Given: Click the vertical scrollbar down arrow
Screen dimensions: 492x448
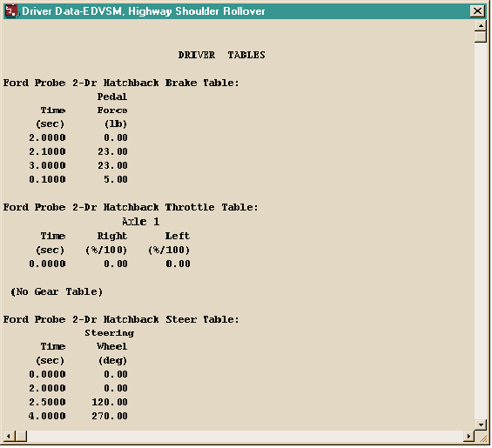Looking at the screenshot, I should click(481, 425).
